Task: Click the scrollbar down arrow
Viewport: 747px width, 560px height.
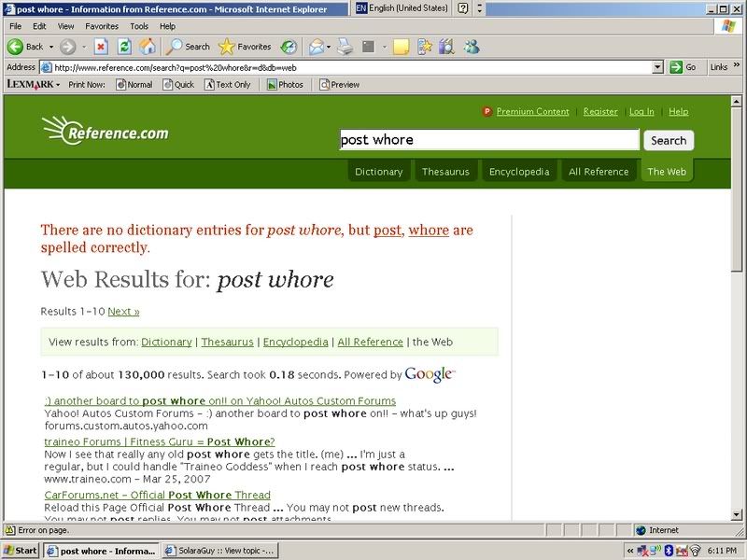Action: 736,514
